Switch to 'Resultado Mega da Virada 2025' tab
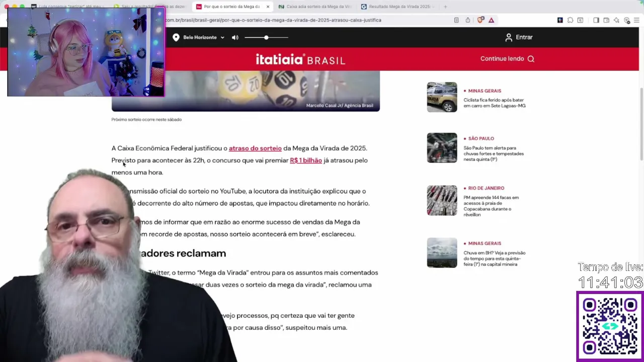Screen dimensions: 644x362 [396, 7]
